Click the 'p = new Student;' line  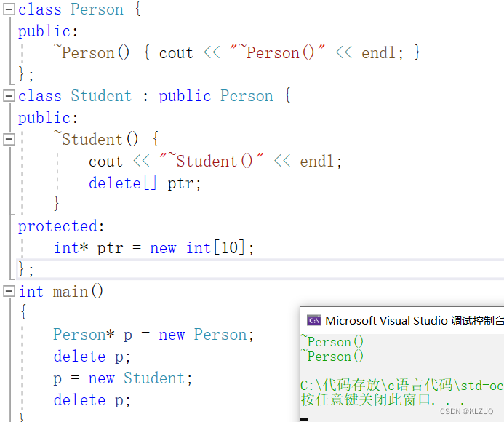point(123,378)
